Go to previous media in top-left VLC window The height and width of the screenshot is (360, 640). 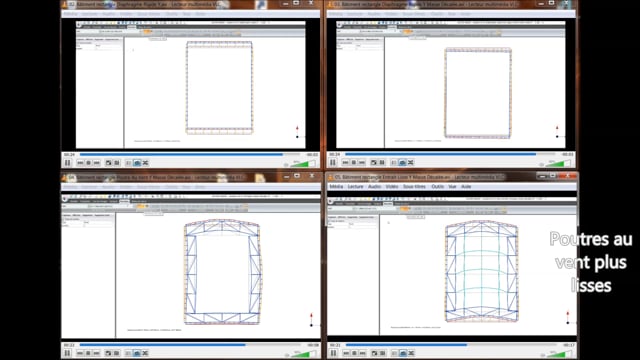[80, 163]
